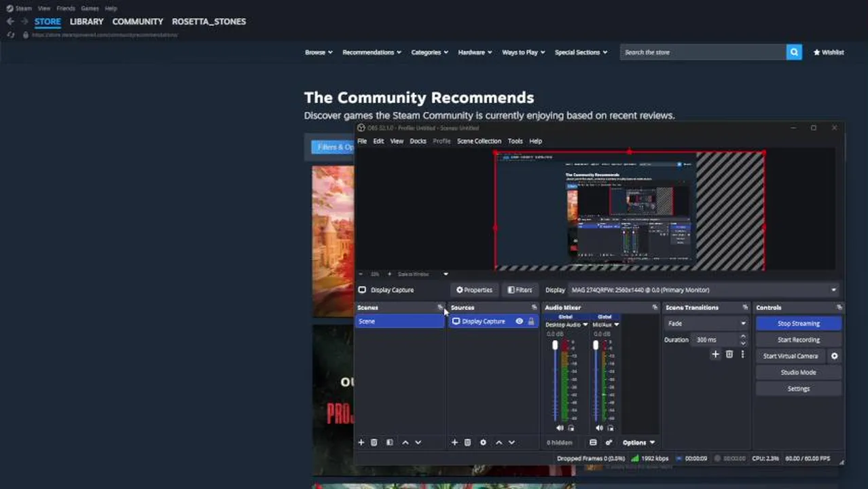The height and width of the screenshot is (489, 868).
Task: Click Start Virtual Camera button
Action: 791,356
